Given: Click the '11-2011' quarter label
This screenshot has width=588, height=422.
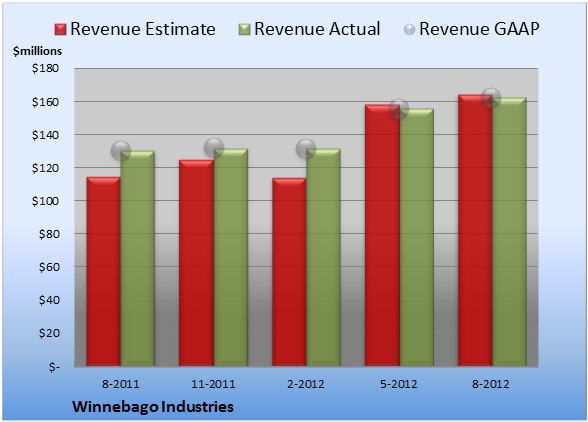Looking at the screenshot, I should click(213, 384).
